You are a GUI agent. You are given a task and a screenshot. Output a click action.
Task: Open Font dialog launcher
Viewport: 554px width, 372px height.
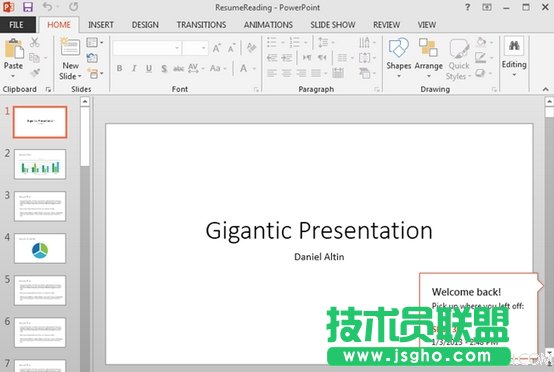click(x=257, y=90)
